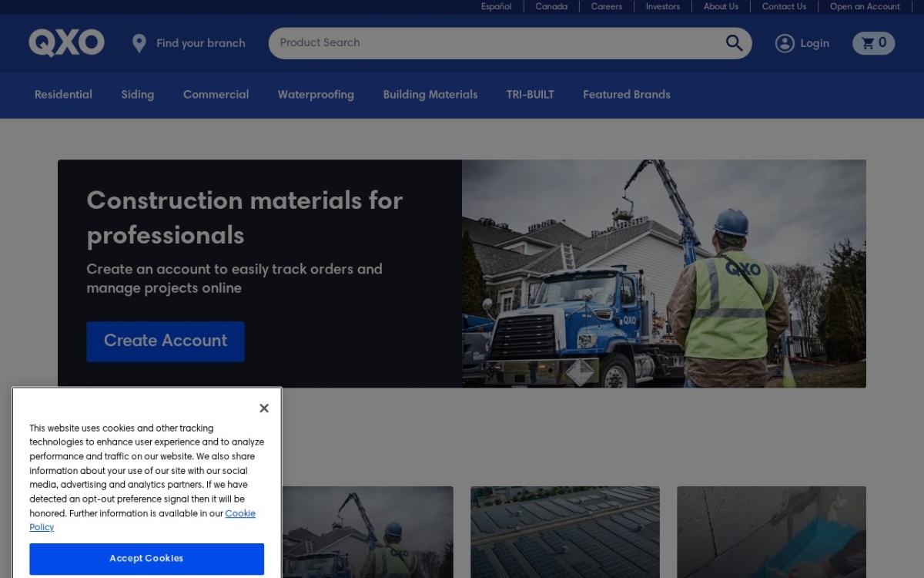The image size is (924, 578).
Task: Open the Contact Us link
Action: [x=785, y=6]
